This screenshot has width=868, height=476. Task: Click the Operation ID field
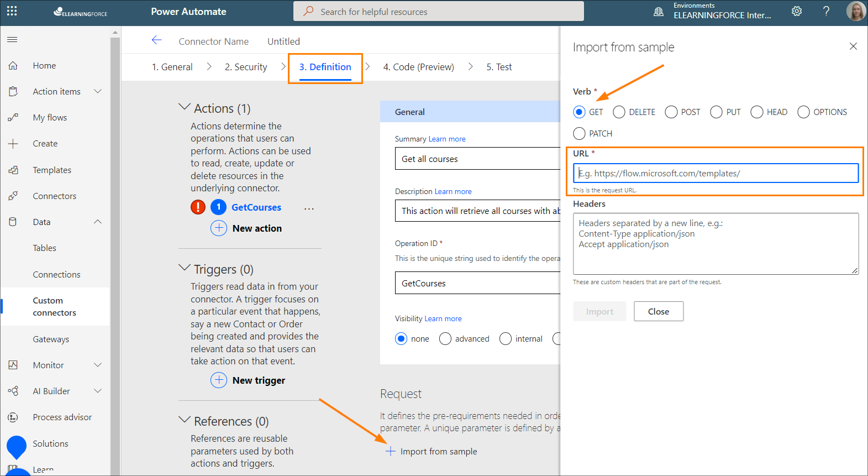[x=478, y=283]
